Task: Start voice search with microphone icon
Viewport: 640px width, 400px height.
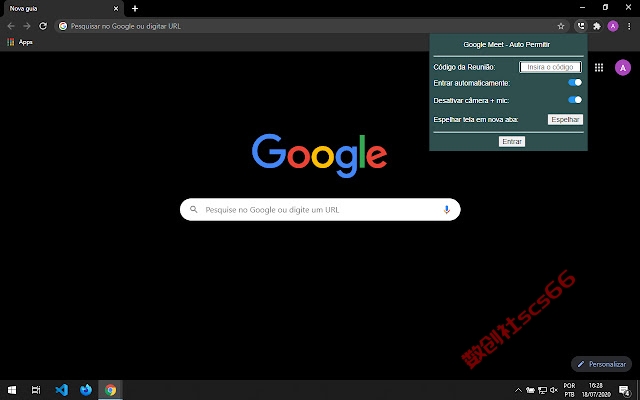Action: [x=447, y=210]
